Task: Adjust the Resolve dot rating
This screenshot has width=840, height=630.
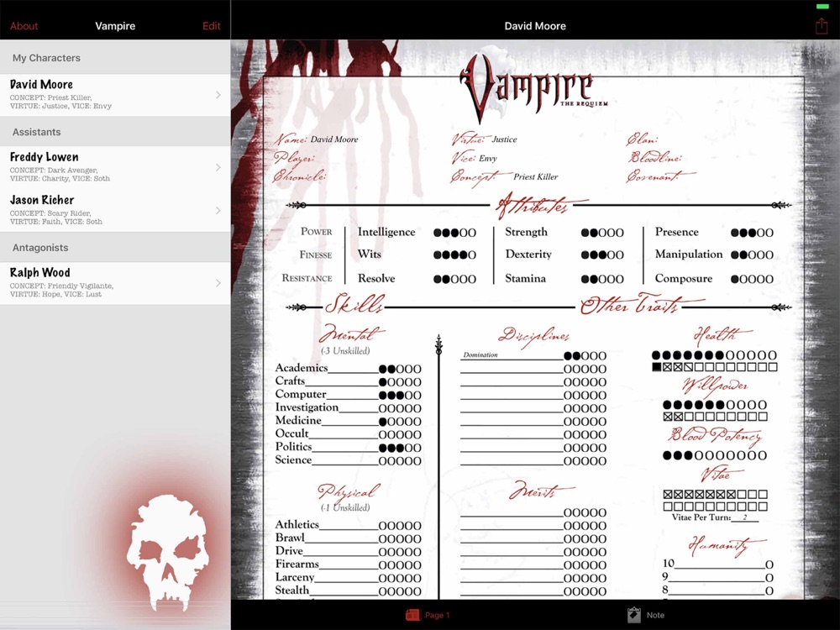Action: coord(454,279)
